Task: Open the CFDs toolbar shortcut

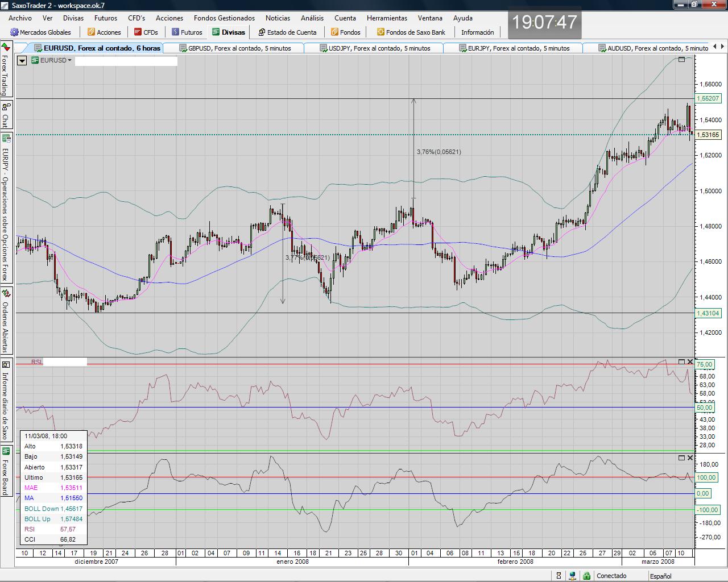Action: [x=146, y=32]
